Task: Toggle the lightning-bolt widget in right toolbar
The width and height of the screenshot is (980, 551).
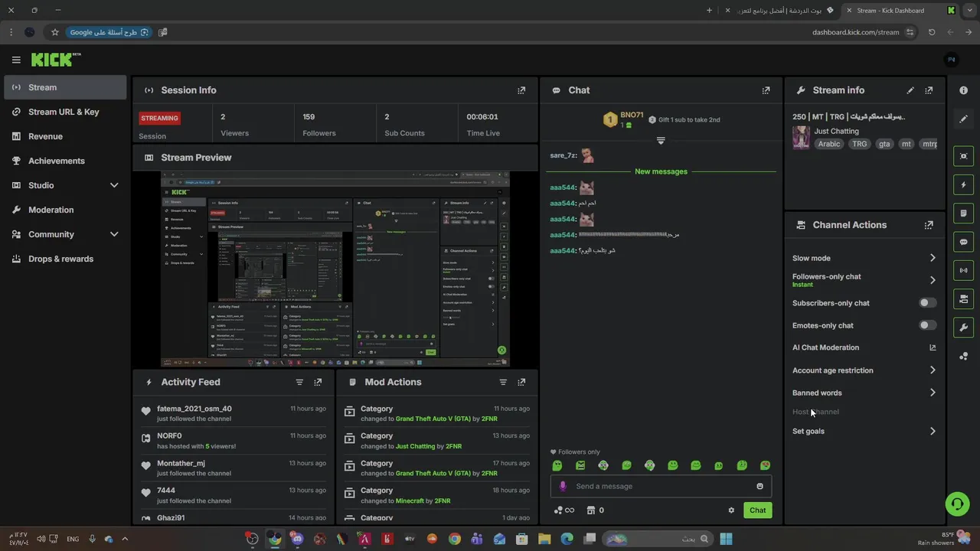Action: [963, 184]
